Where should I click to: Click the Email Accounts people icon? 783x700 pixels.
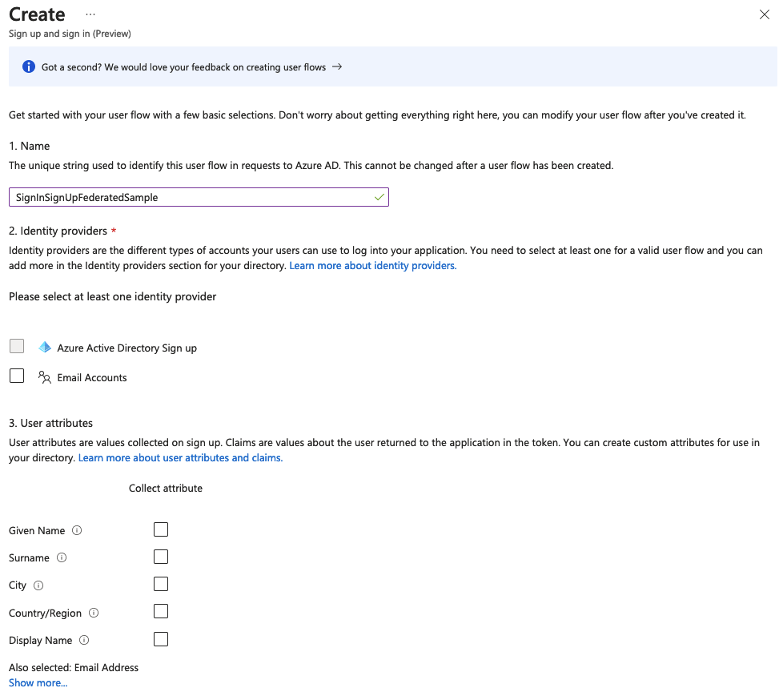click(x=45, y=377)
